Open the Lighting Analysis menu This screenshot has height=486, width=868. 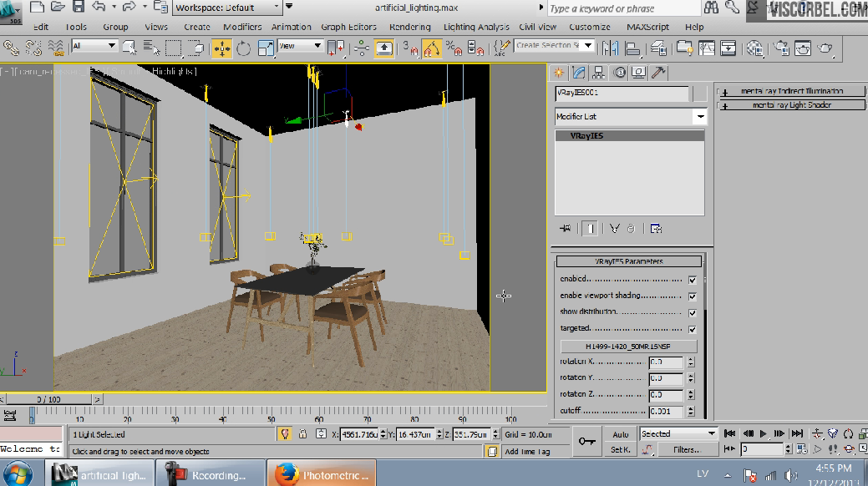(x=476, y=27)
